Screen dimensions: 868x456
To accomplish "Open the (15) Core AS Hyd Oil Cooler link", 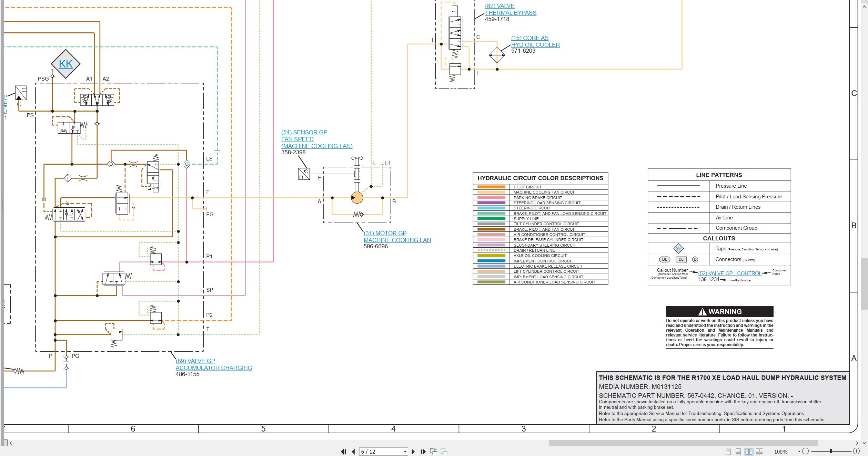I will point(535,41).
